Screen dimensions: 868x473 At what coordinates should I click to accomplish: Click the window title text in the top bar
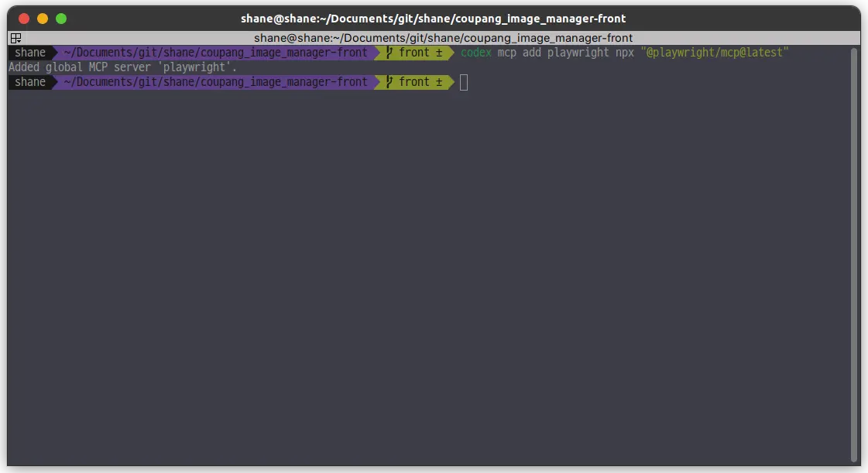[434, 19]
